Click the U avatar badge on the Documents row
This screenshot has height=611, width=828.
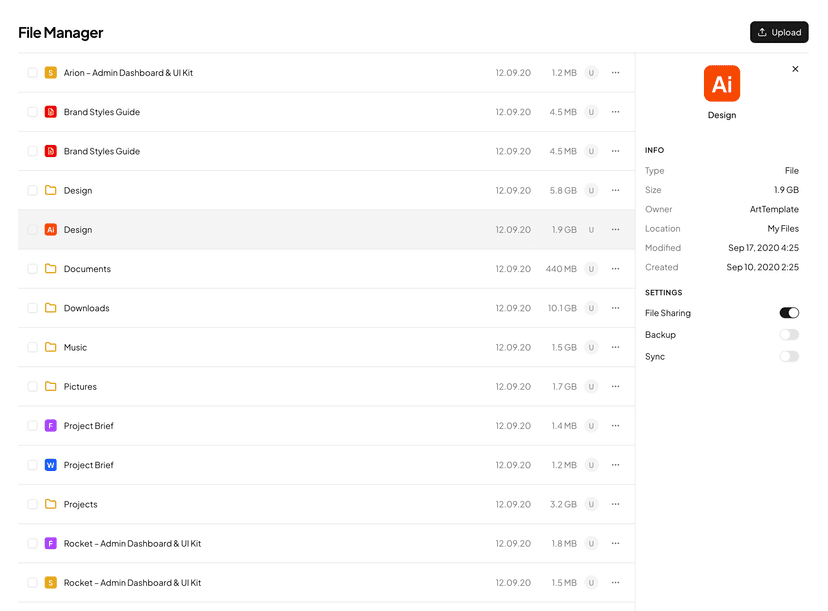[x=591, y=268]
